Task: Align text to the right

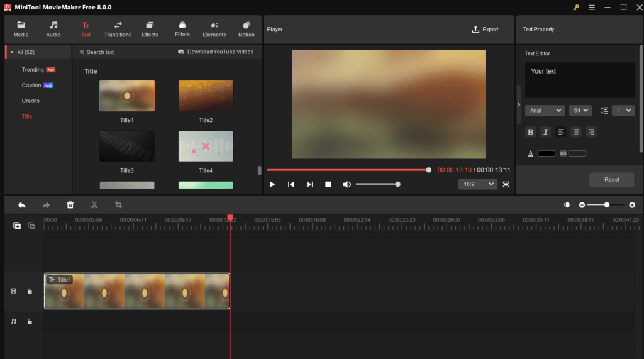Action: (x=591, y=132)
